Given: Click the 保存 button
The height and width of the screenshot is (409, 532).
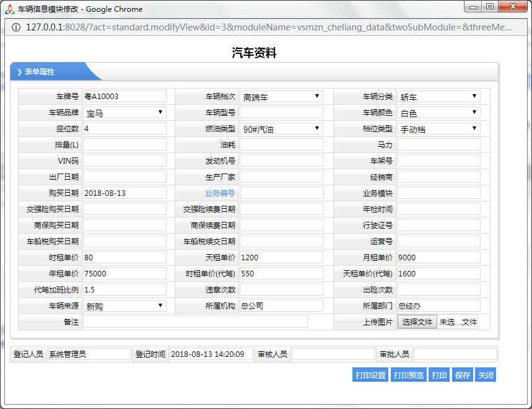Looking at the screenshot, I should pos(462,375).
